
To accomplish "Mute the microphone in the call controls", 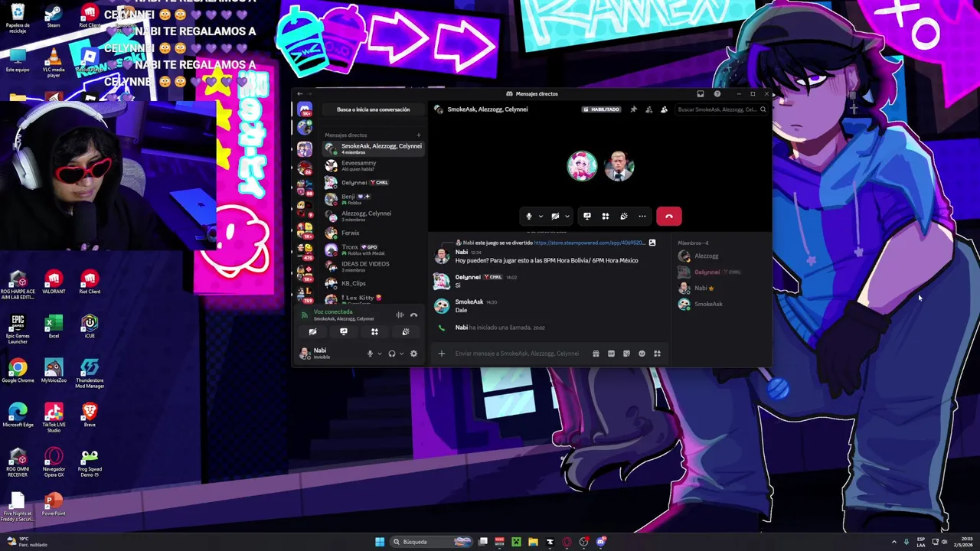I will pyautogui.click(x=528, y=217).
